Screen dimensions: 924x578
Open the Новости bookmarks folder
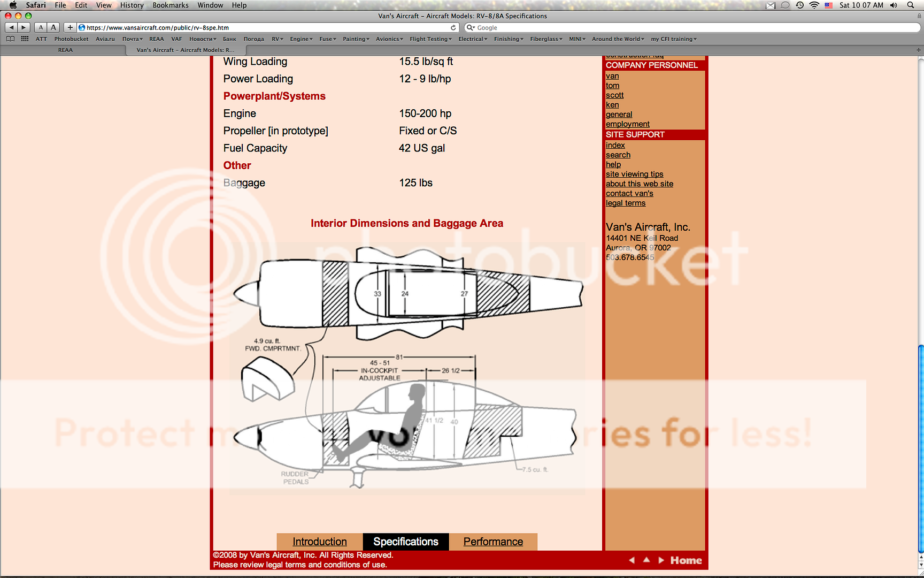coord(203,39)
